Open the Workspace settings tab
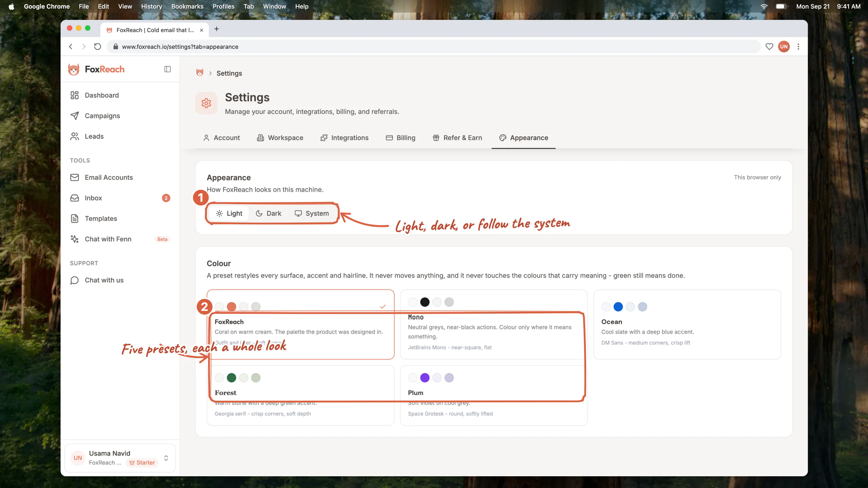Screen dimensions: 868x488 pos(280,138)
